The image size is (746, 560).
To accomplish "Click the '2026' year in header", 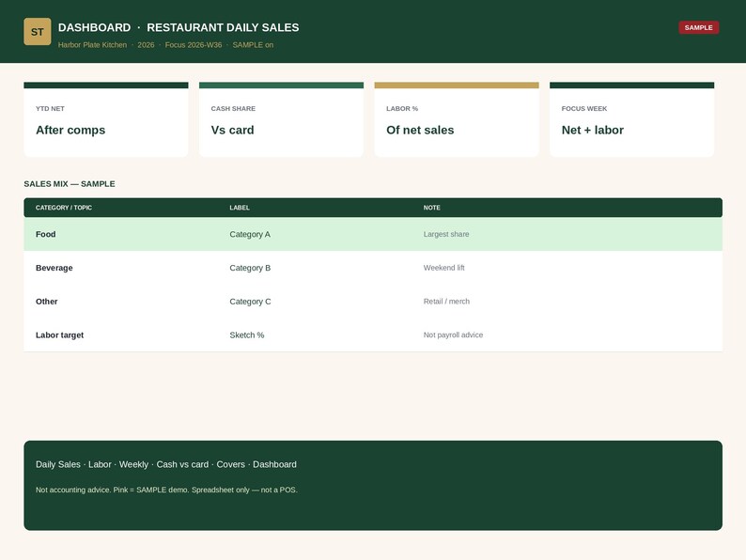I will coord(146,45).
